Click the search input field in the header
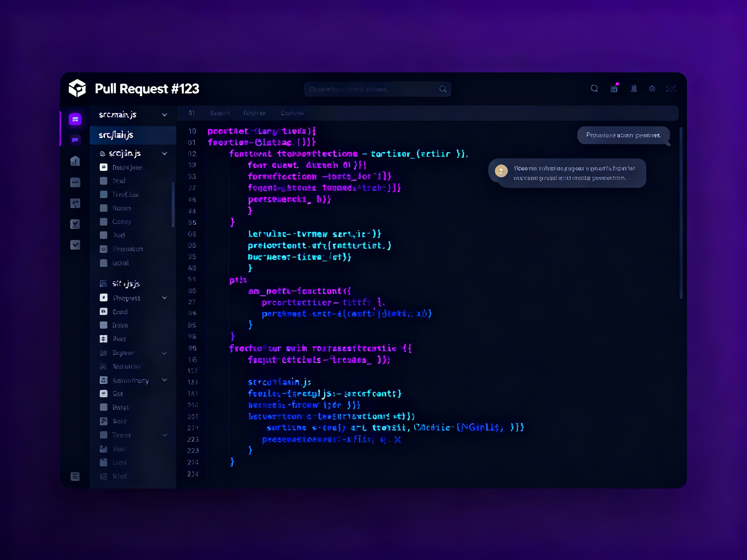This screenshot has width=747, height=560. tap(372, 89)
